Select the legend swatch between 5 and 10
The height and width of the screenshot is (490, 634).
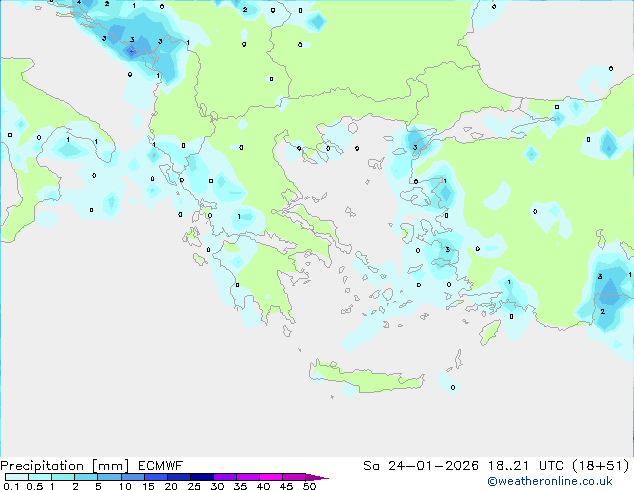(111, 478)
